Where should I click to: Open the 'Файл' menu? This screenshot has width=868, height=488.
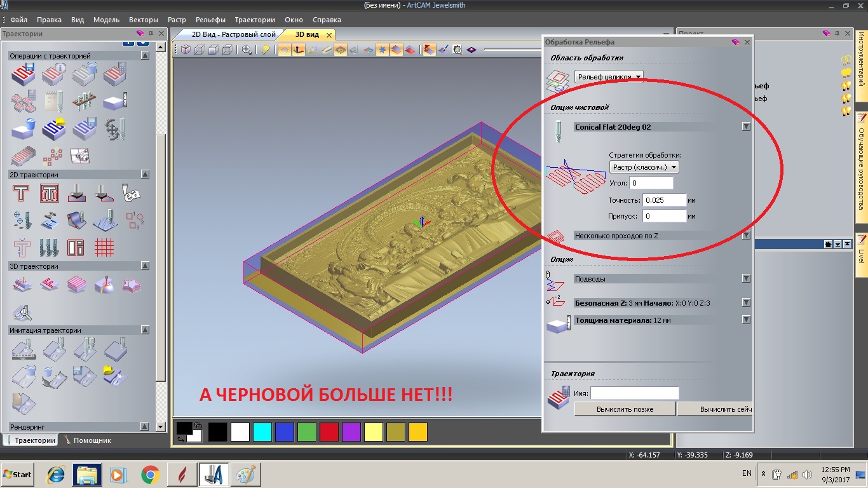18,20
